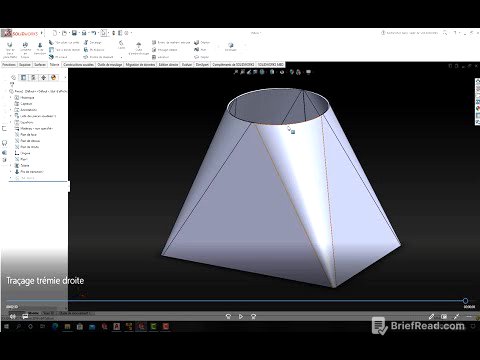Open File Explorer from taskbar
Image resolution: width=480 pixels, height=360 pixels.
coord(67,326)
